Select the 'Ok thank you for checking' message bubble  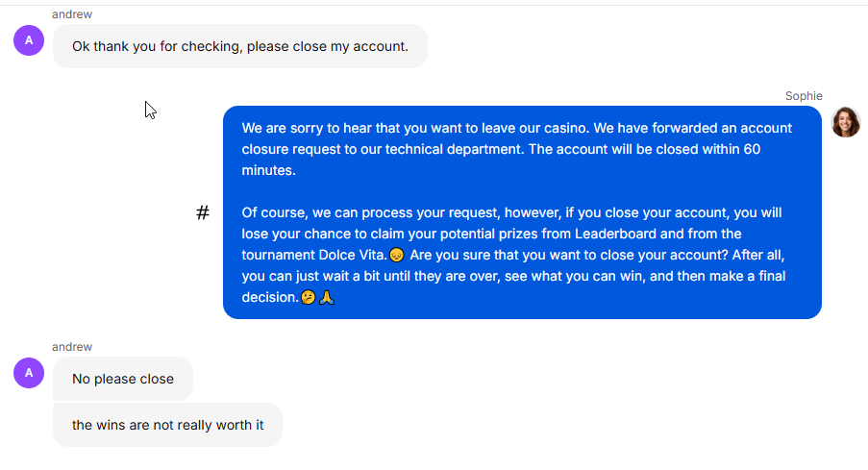coord(240,46)
